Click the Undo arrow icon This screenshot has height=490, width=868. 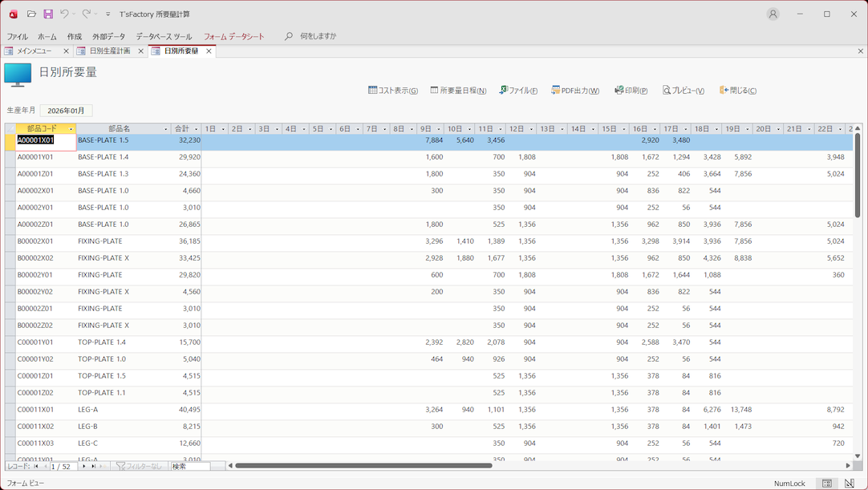(64, 14)
